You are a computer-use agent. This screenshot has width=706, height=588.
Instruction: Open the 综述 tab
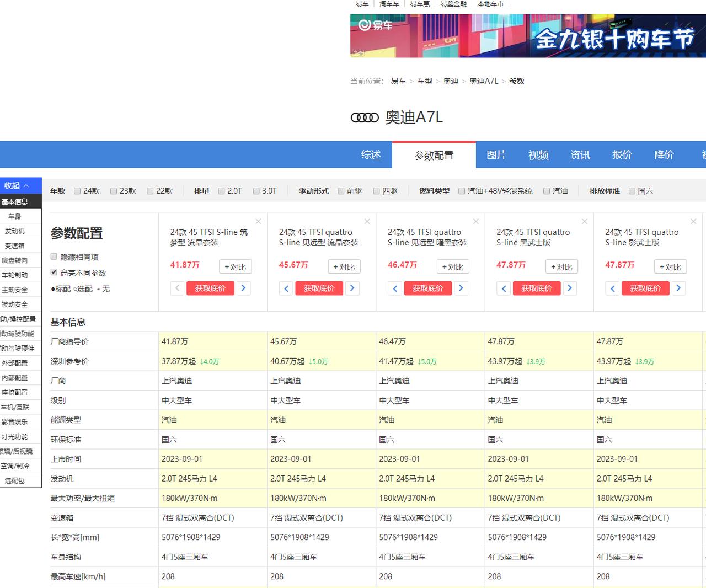click(x=371, y=155)
